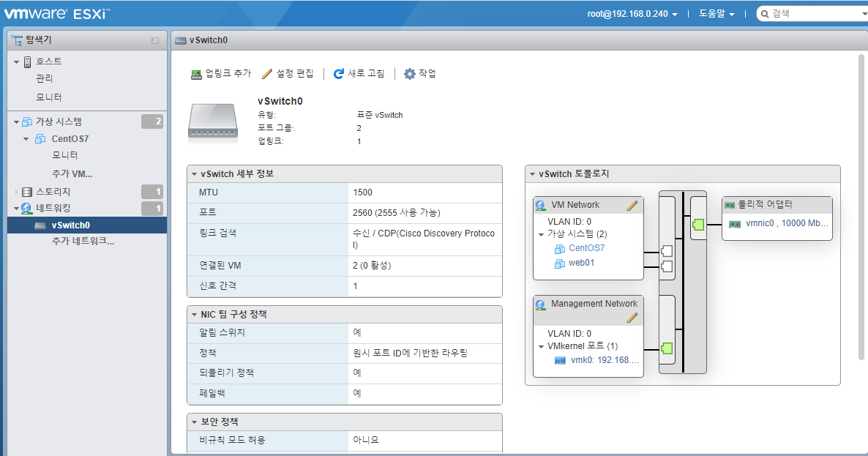
Task: Select 가상 시스템 in the navigator
Action: [x=59, y=122]
